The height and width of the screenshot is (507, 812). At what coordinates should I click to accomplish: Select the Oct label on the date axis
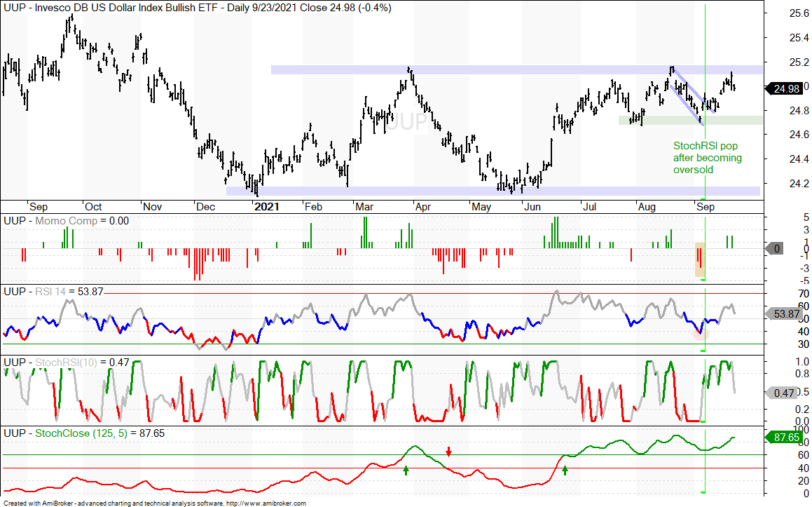[93, 207]
